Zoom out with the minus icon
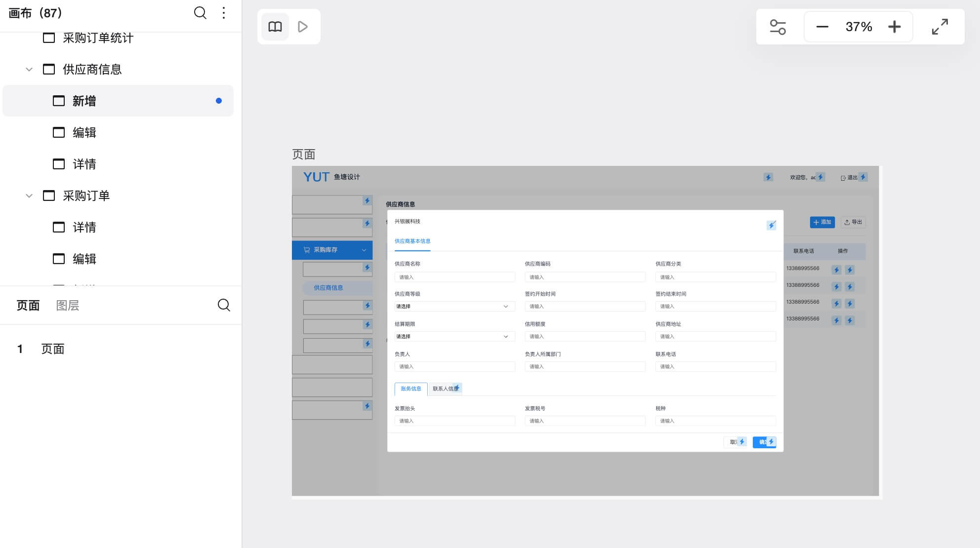Screen dimensions: 980x548 (822, 27)
